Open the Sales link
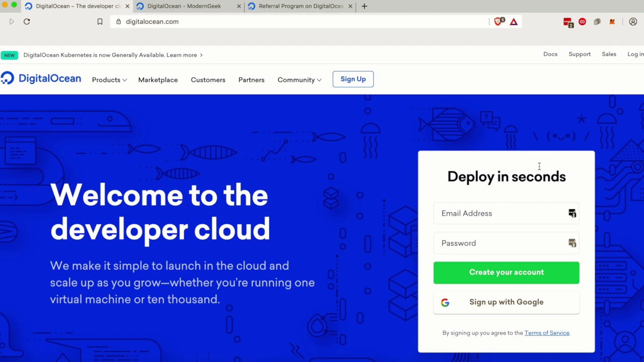The image size is (644, 362). [x=609, y=54]
